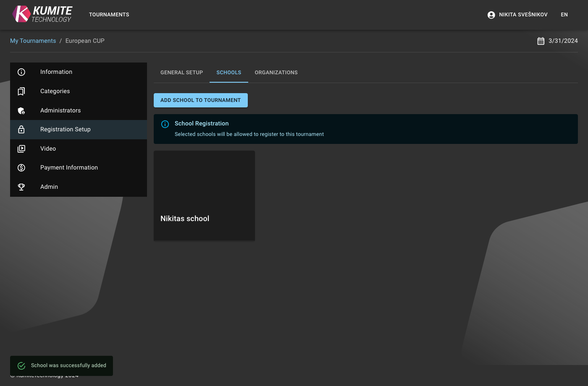588x386 pixels.
Task: Click the Administrators shield icon
Action: [21, 111]
